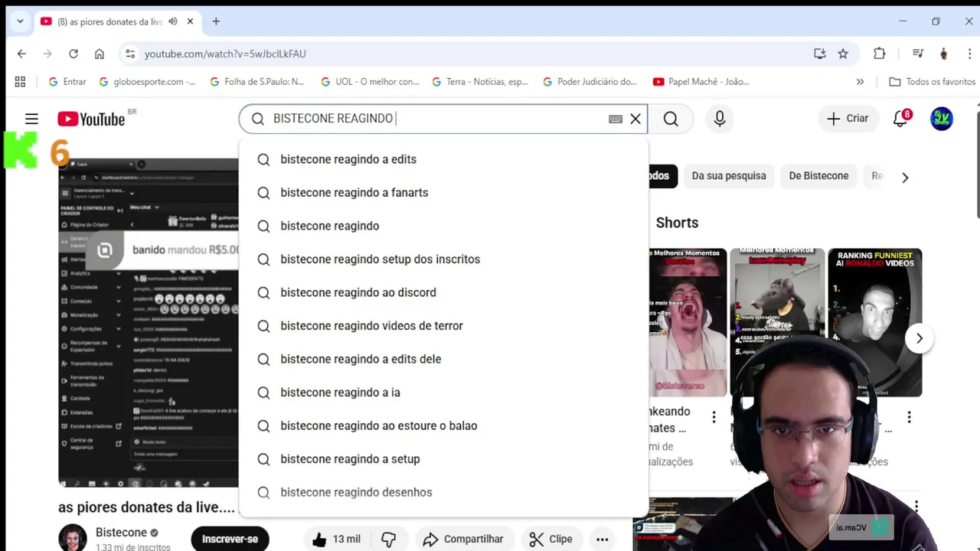Select the 'Da sua pesquisa' filter chip
Viewport: 980px width, 551px height.
pos(729,176)
